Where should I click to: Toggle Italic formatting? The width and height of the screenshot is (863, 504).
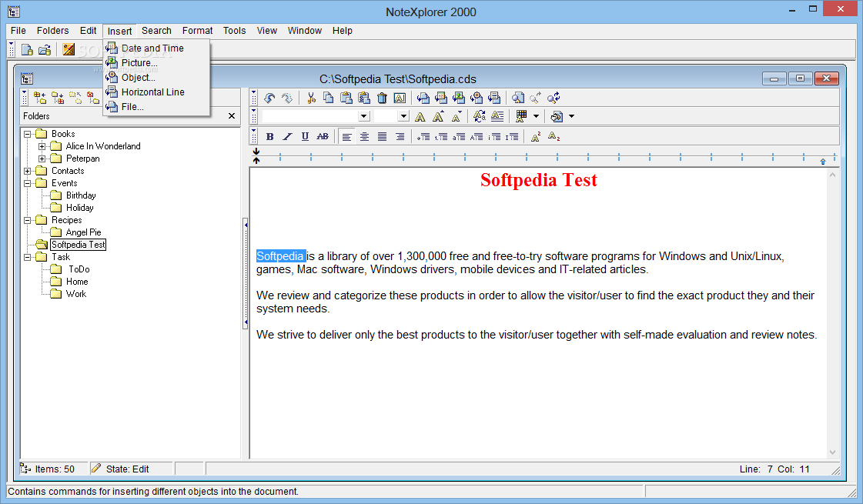(x=287, y=136)
